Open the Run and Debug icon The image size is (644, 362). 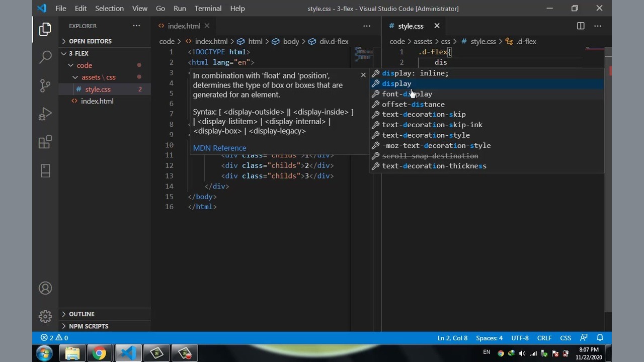[45, 114]
